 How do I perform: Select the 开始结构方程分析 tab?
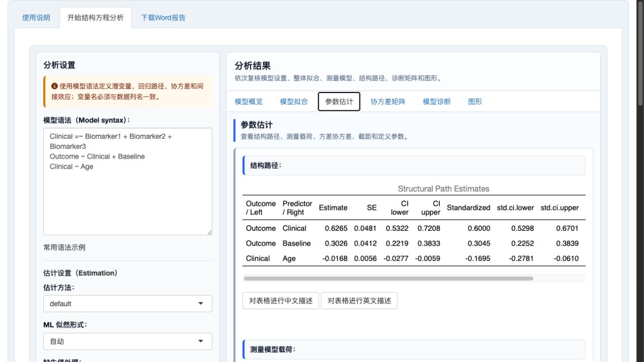point(95,18)
